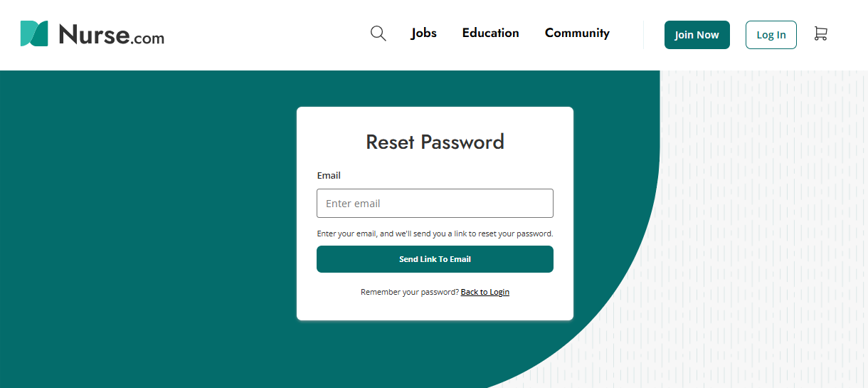868x388 pixels.
Task: Click the Nurse.com wordmark text
Action: coord(112,34)
